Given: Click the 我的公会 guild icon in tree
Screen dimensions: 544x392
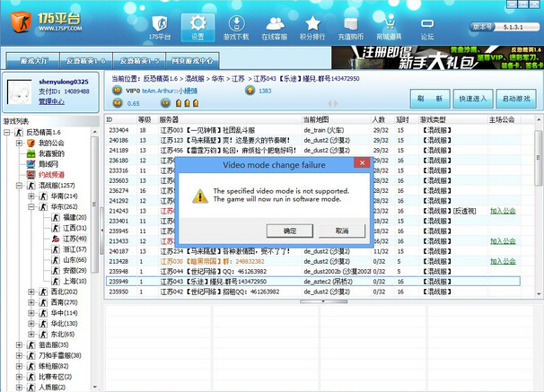Looking at the screenshot, I should click(31, 143).
